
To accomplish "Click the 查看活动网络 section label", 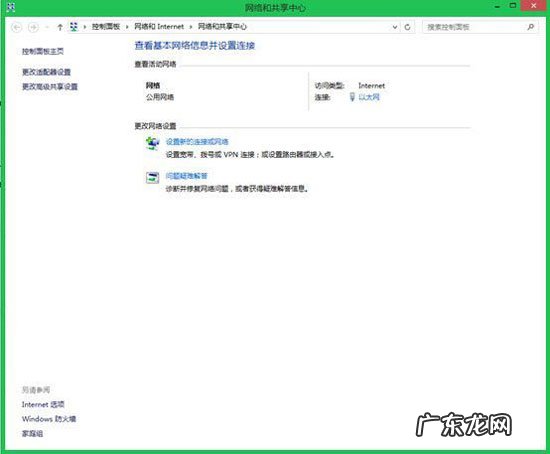I will pos(155,64).
